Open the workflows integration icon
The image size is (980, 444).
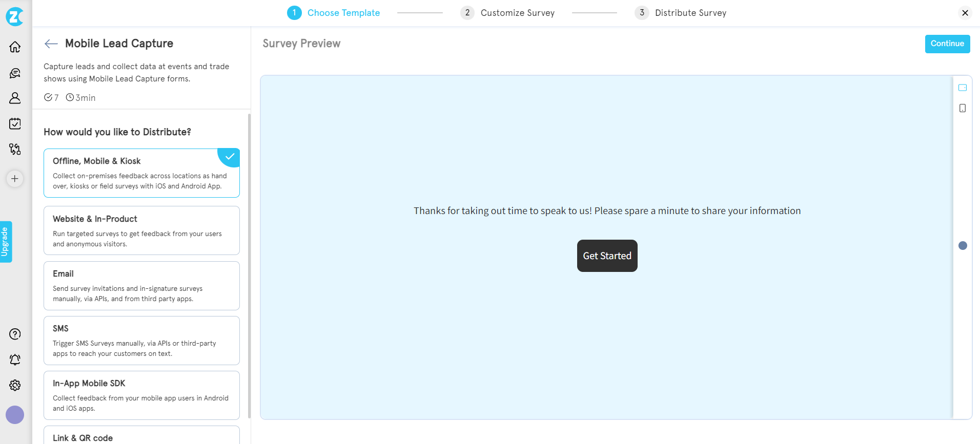click(x=15, y=149)
